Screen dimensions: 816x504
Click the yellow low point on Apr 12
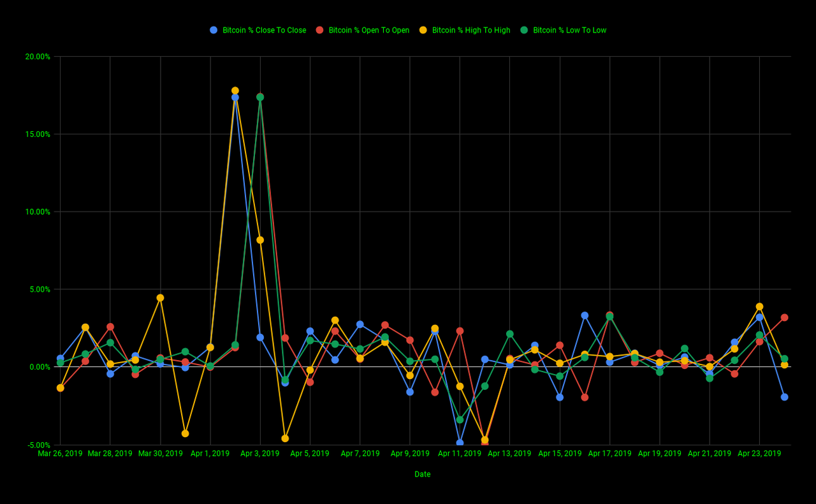pyautogui.click(x=484, y=440)
